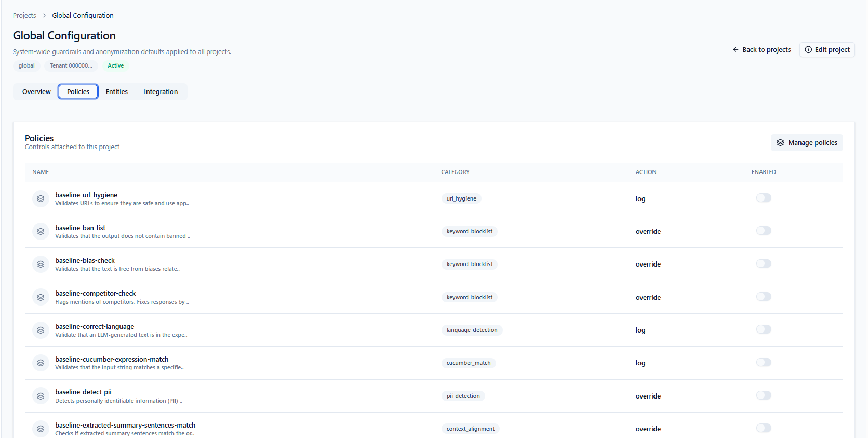This screenshot has height=438, width=868.
Task: Click override action in baseline-competitor-check row
Action: tap(648, 298)
